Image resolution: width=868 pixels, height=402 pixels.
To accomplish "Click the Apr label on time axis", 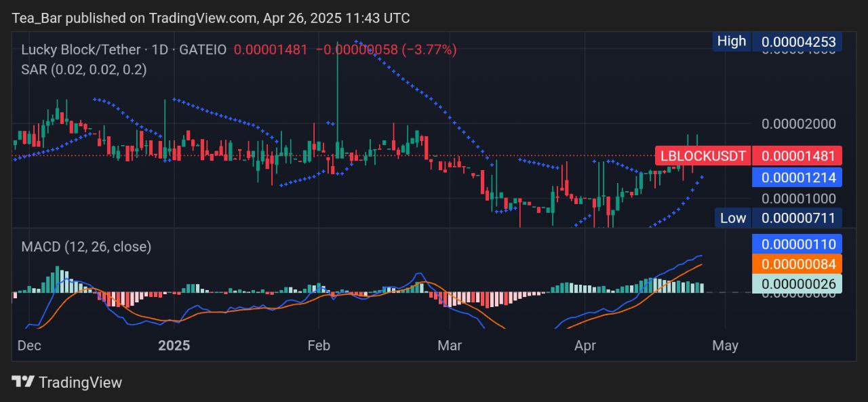I will (585, 346).
